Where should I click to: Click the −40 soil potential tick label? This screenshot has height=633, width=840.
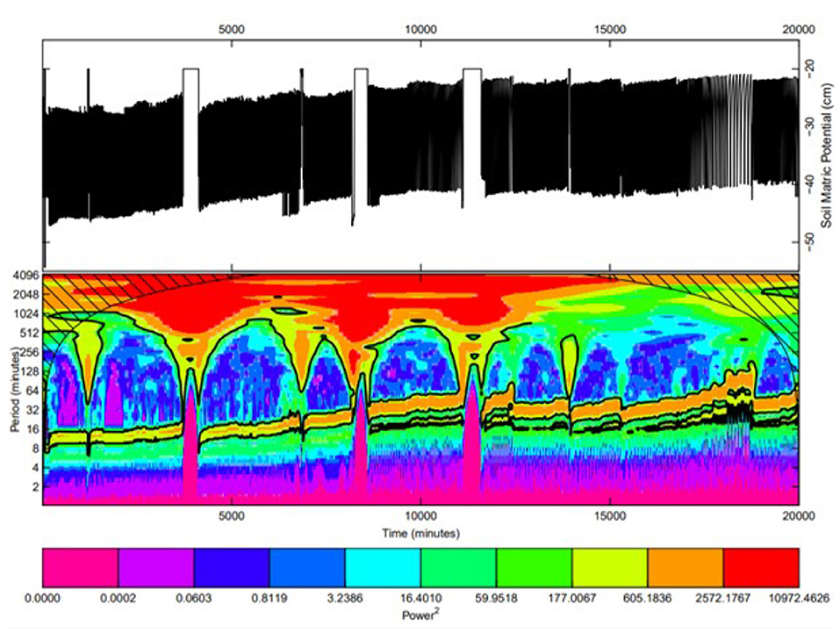(x=810, y=183)
